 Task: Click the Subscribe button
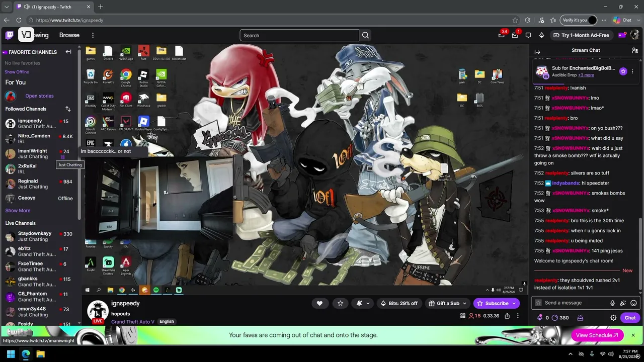pos(496,303)
